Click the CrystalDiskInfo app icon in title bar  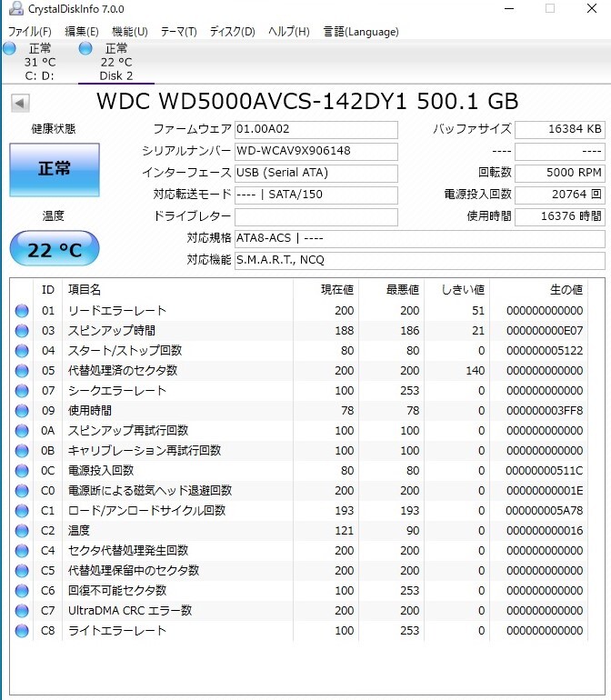pyautogui.click(x=15, y=8)
